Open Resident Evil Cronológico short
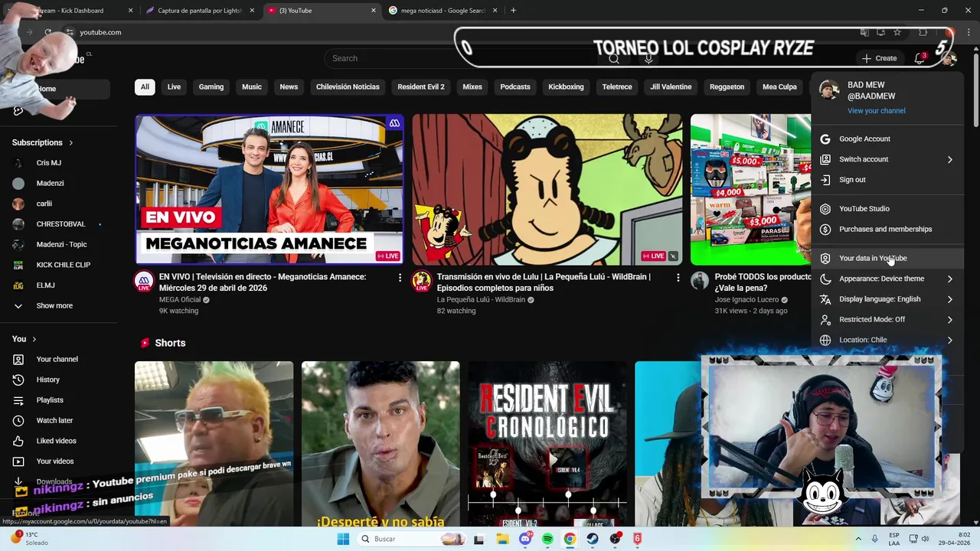The height and width of the screenshot is (551, 980). click(x=547, y=444)
